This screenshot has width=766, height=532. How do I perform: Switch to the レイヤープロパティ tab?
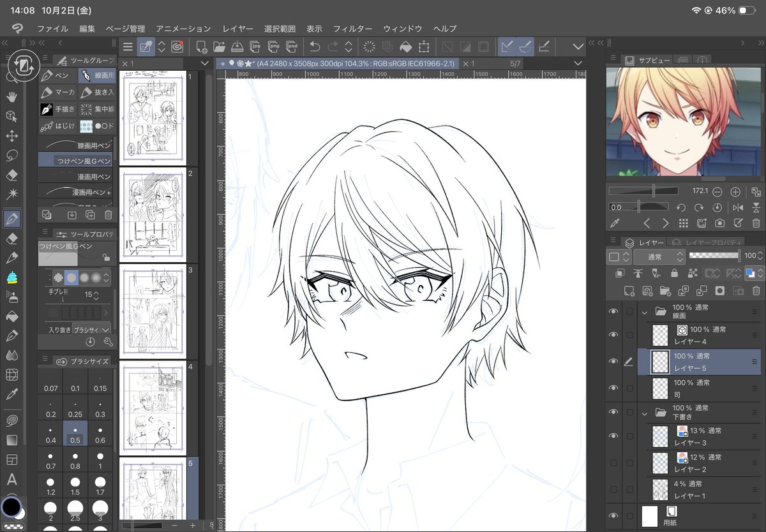(707, 242)
